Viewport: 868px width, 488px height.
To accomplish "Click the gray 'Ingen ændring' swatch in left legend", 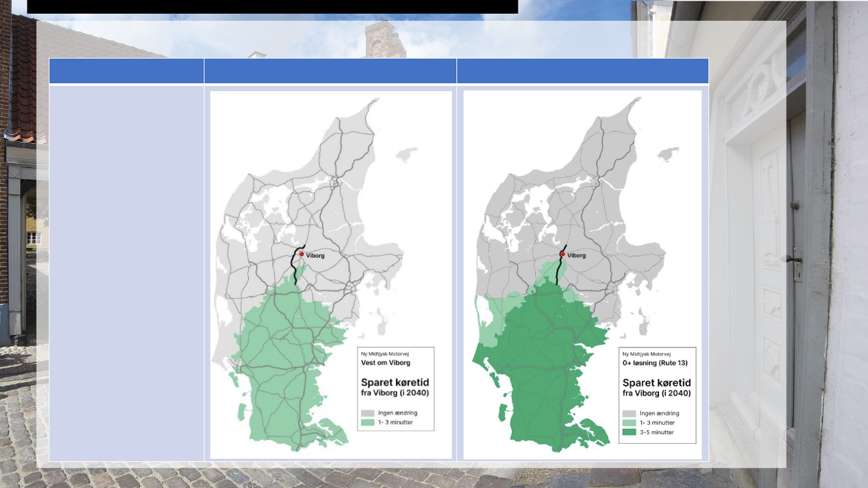I will [368, 413].
